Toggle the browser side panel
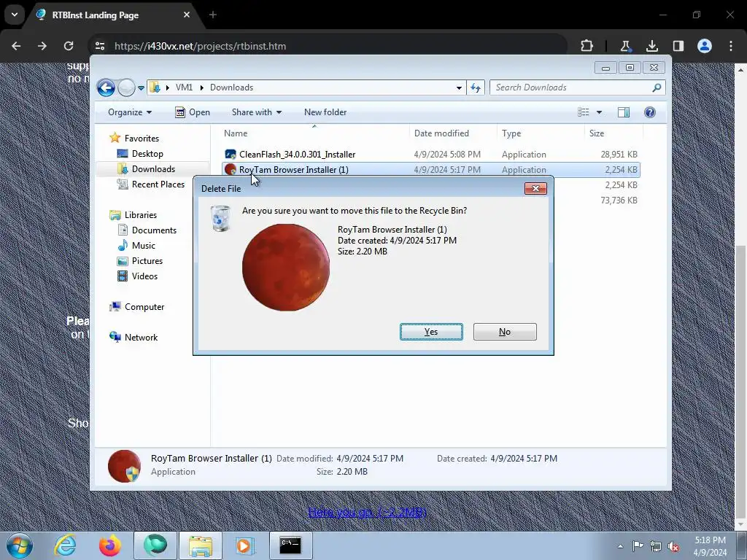 click(x=678, y=46)
